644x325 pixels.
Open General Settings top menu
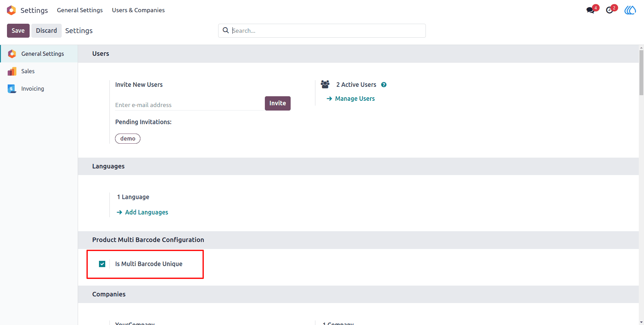80,10
